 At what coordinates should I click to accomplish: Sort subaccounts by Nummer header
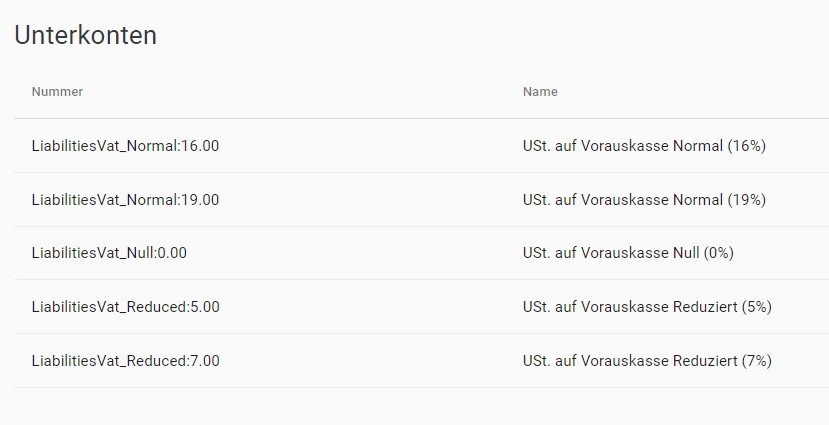(57, 91)
